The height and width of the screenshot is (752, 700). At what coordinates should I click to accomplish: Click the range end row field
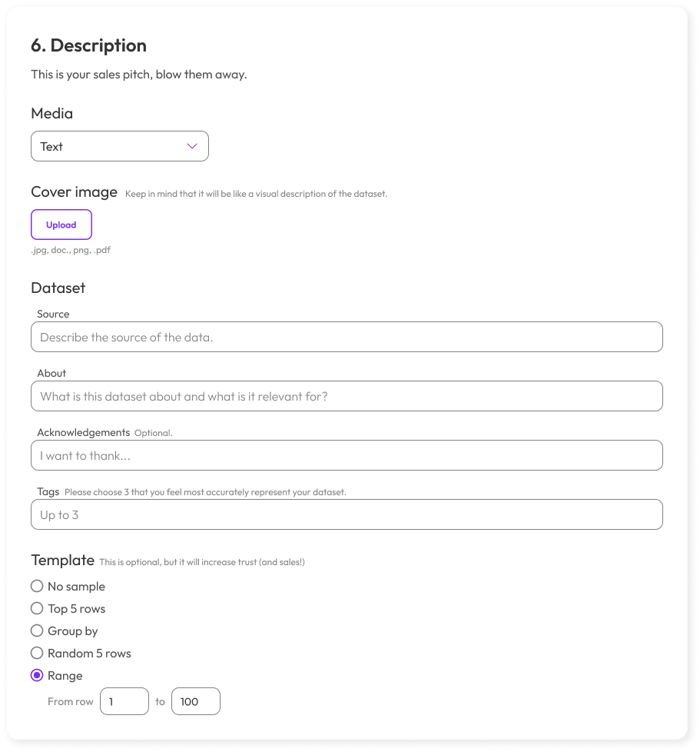(x=196, y=701)
